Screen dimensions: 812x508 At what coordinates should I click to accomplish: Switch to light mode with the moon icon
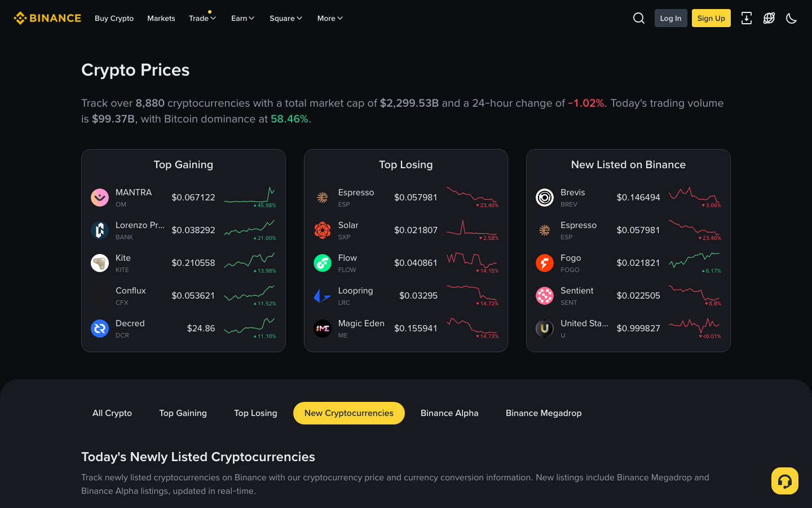pyautogui.click(x=791, y=18)
